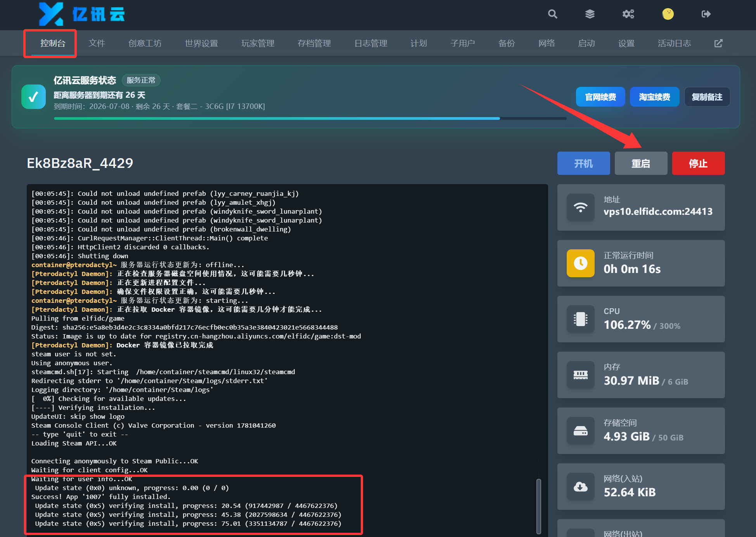Click the expiry progress bar

(310, 118)
